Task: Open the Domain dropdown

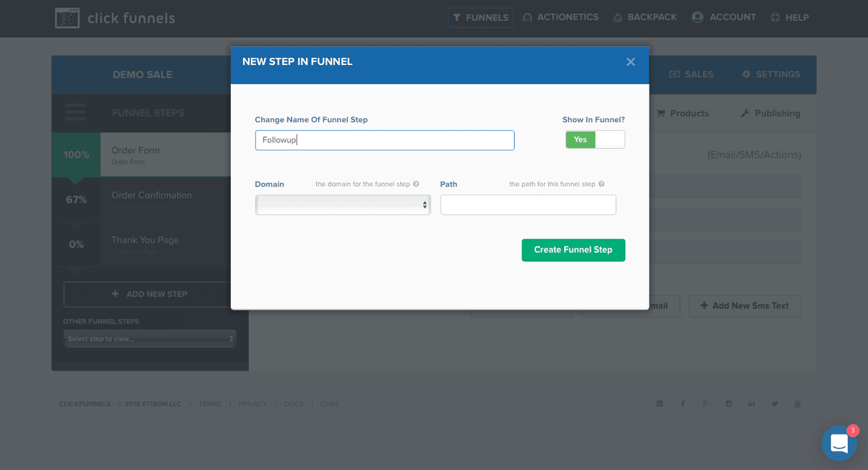Action: [x=343, y=205]
